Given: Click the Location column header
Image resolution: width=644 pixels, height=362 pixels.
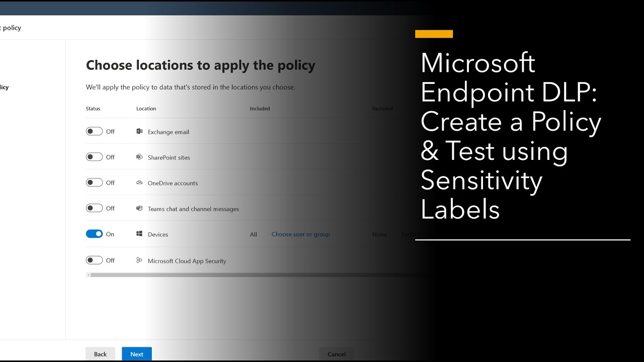Looking at the screenshot, I should tap(146, 109).
